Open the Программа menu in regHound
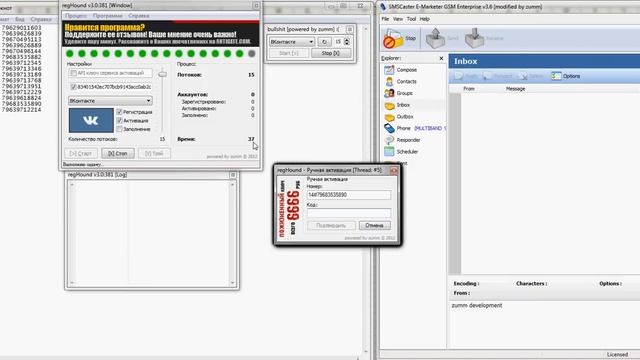 click(x=108, y=16)
